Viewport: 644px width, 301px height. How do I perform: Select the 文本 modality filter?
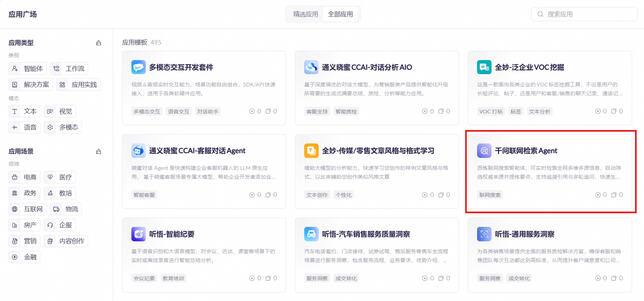coord(24,111)
